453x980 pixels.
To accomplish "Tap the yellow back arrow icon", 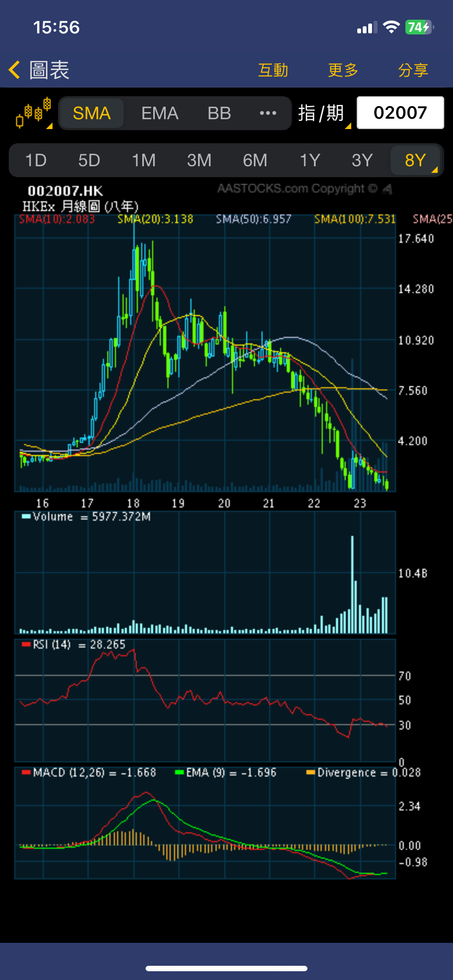I will (x=15, y=70).
